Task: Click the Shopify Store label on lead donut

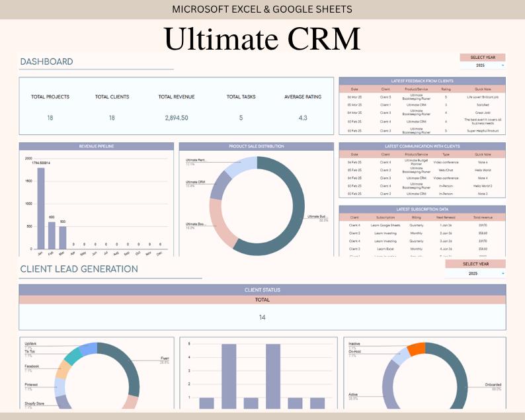Action: click(34, 403)
